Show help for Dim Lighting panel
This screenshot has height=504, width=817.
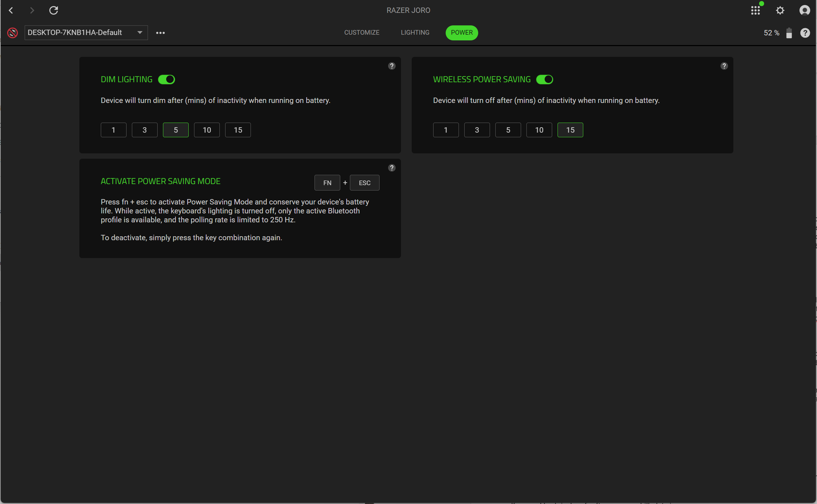tap(392, 66)
